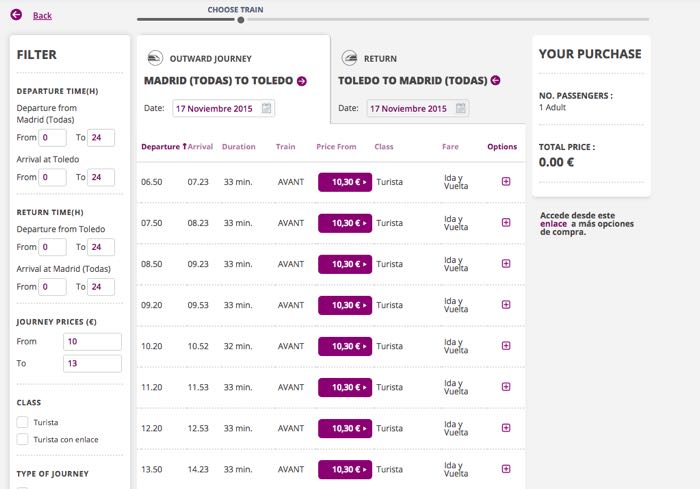Tick the Turista con enlace checkbox
The width and height of the screenshot is (700, 489).
(22, 439)
